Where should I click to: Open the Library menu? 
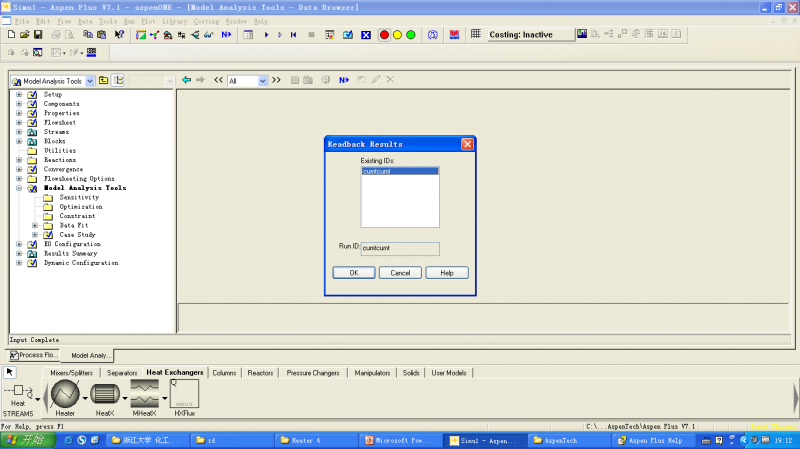coord(174,21)
